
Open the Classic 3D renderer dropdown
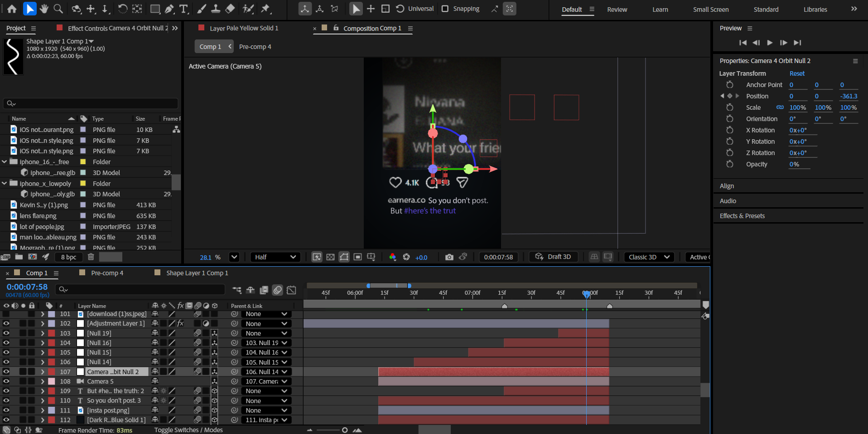(648, 257)
